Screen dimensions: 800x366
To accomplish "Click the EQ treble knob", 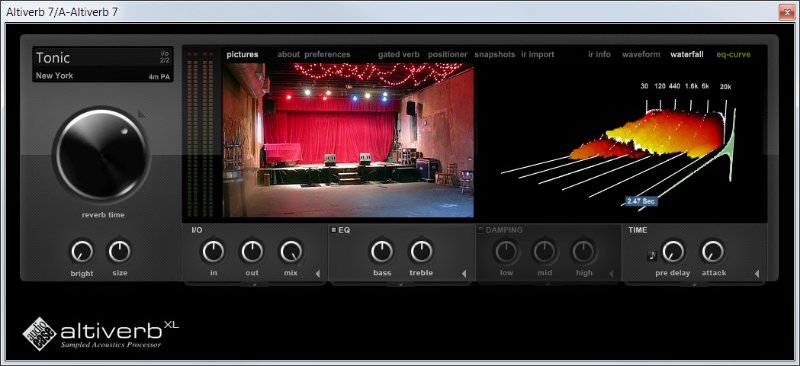I will [421, 252].
